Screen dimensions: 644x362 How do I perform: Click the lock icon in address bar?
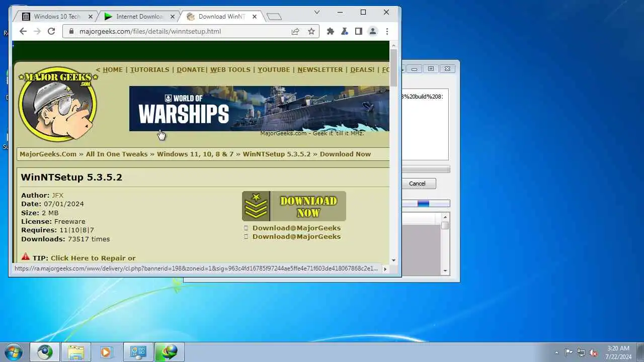(x=71, y=31)
